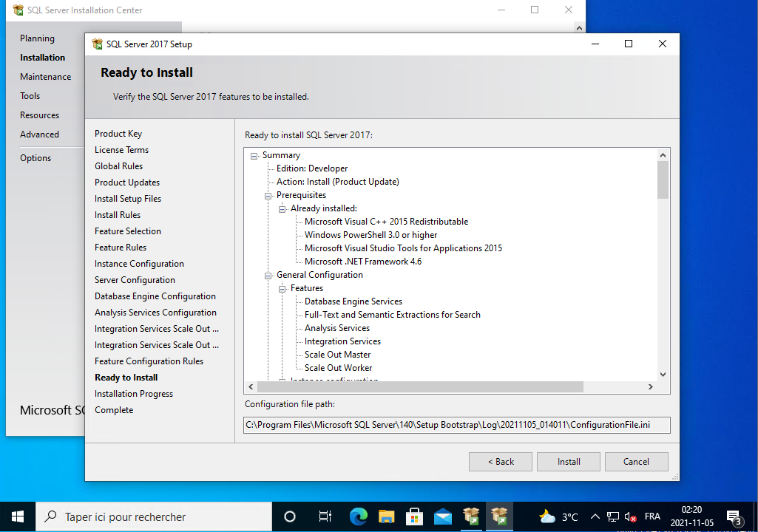Show hidden system tray icons
Image resolution: width=758 pixels, height=532 pixels.
point(595,517)
